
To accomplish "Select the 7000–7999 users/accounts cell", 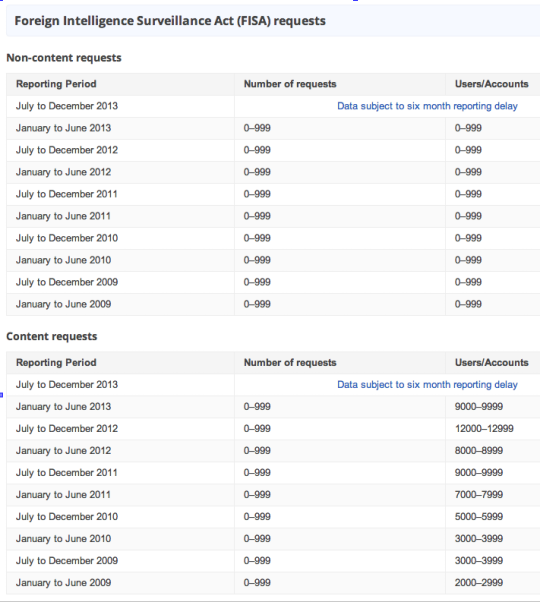I will pos(479,494).
